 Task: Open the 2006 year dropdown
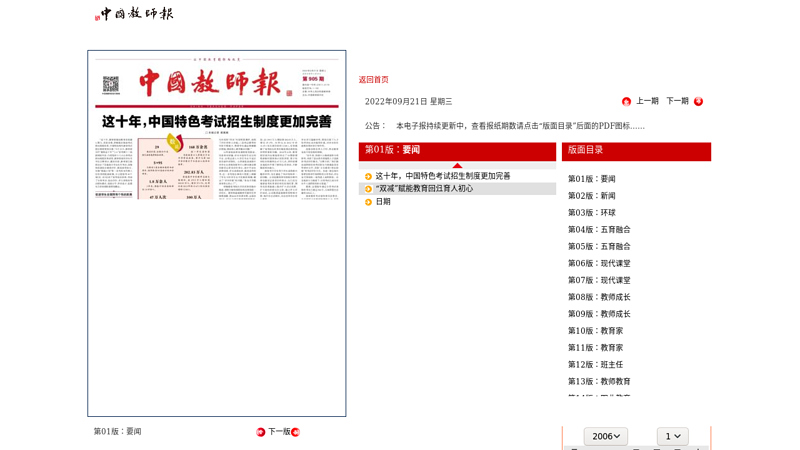[x=606, y=436]
